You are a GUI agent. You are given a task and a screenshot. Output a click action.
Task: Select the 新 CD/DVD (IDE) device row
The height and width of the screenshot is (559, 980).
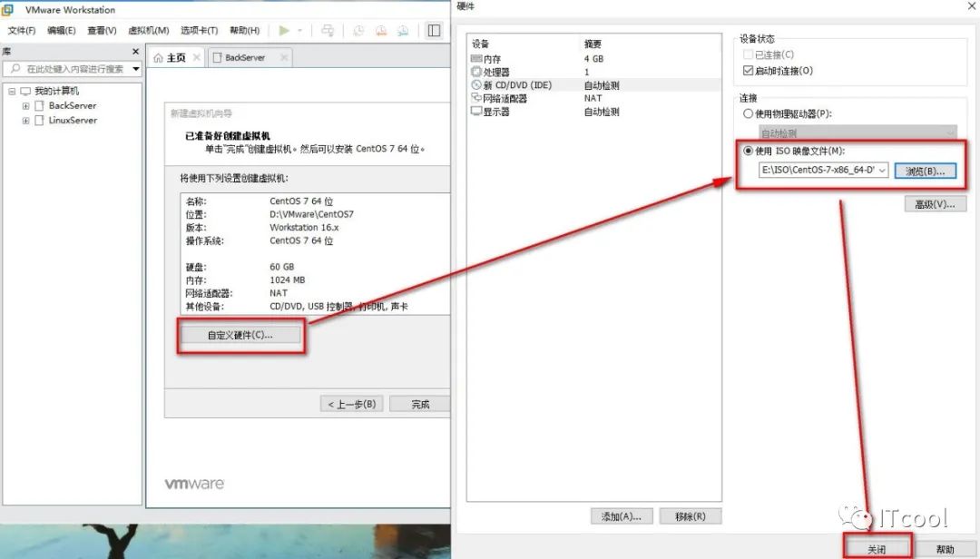pyautogui.click(x=593, y=85)
